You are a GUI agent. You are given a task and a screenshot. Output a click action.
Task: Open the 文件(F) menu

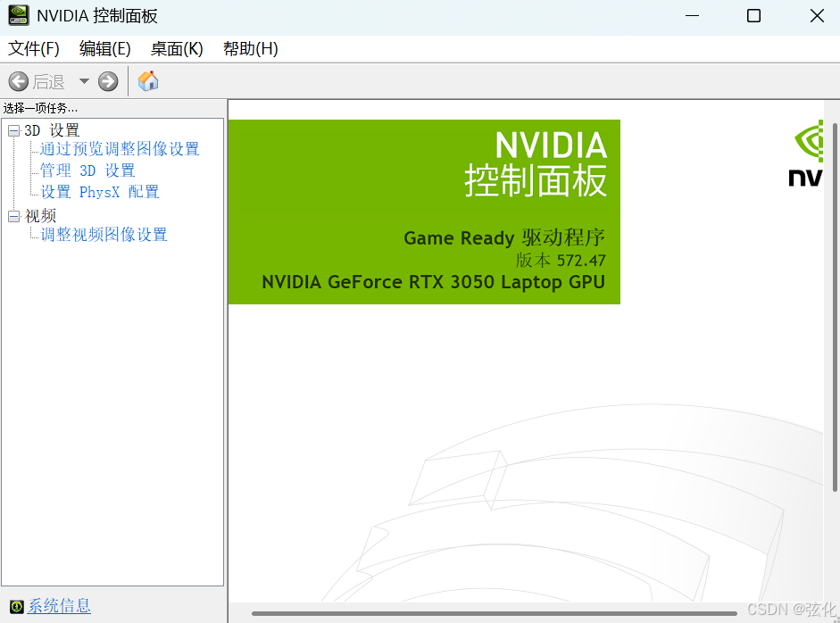coord(34,49)
